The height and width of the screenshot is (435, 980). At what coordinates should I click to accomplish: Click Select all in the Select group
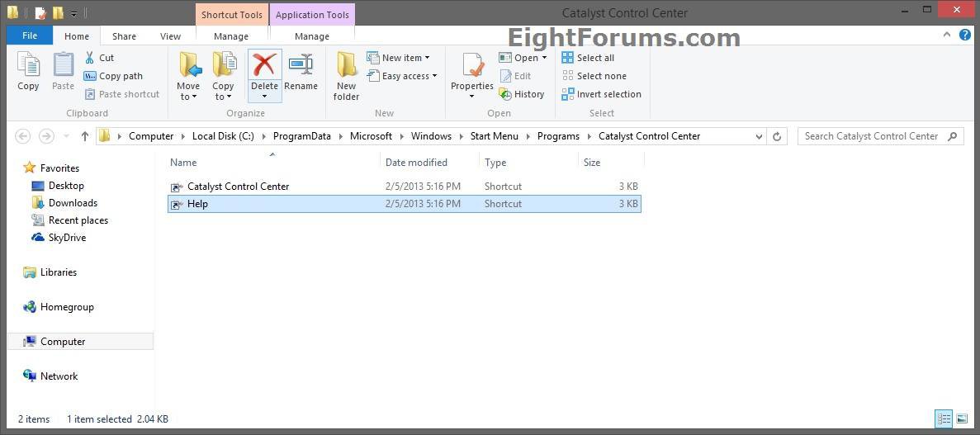[588, 58]
